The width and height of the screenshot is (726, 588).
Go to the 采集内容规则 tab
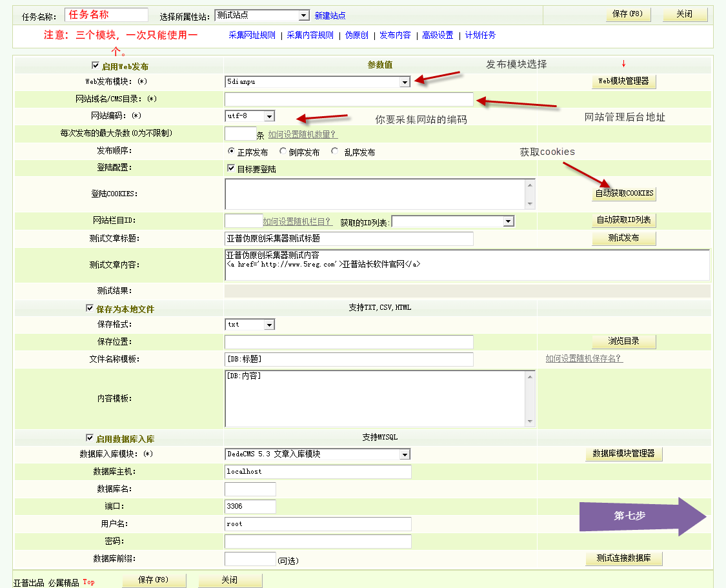pyautogui.click(x=310, y=35)
